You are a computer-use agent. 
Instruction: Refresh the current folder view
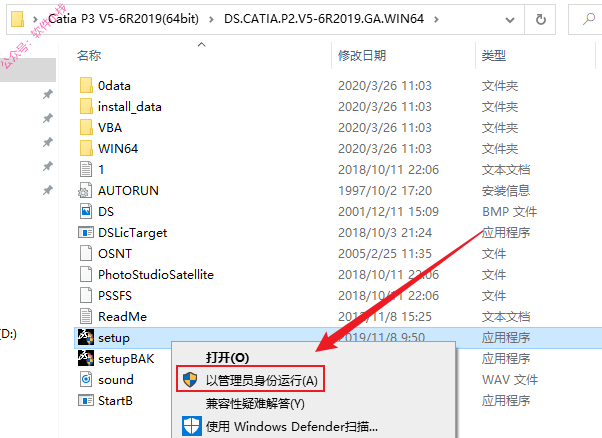540,19
